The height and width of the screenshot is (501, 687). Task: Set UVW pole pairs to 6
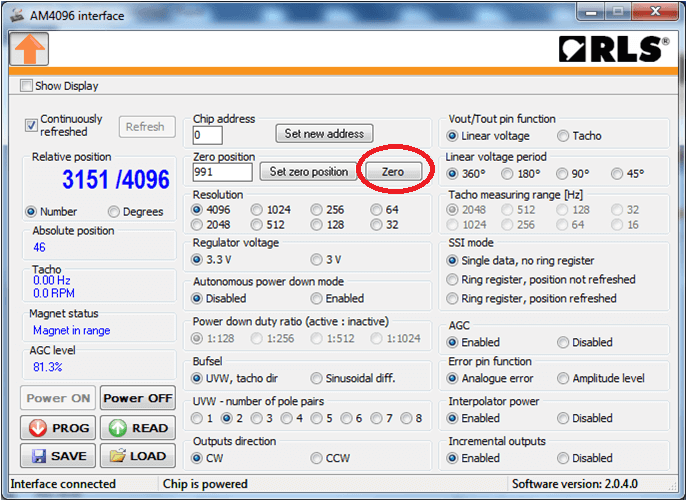352,418
